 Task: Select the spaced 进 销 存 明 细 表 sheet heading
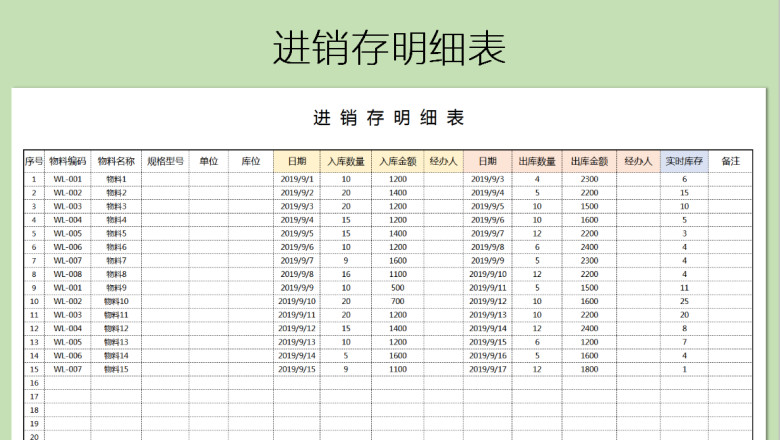(389, 118)
